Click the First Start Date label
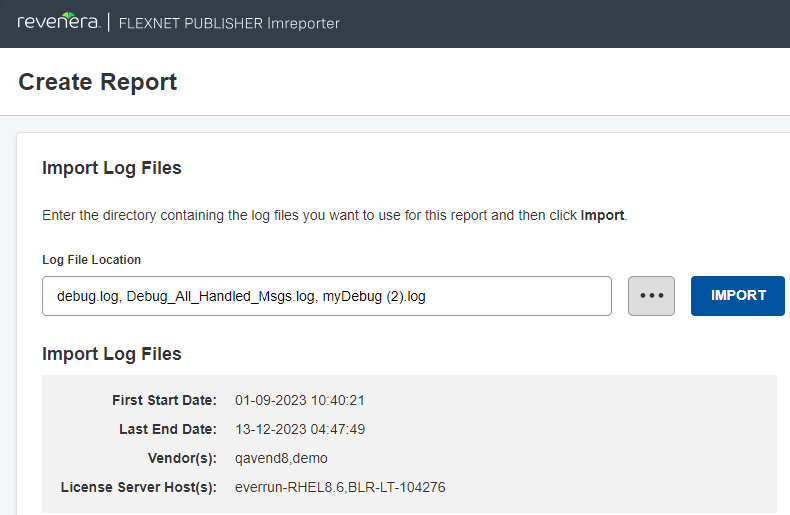The height and width of the screenshot is (515, 790). 164,400
